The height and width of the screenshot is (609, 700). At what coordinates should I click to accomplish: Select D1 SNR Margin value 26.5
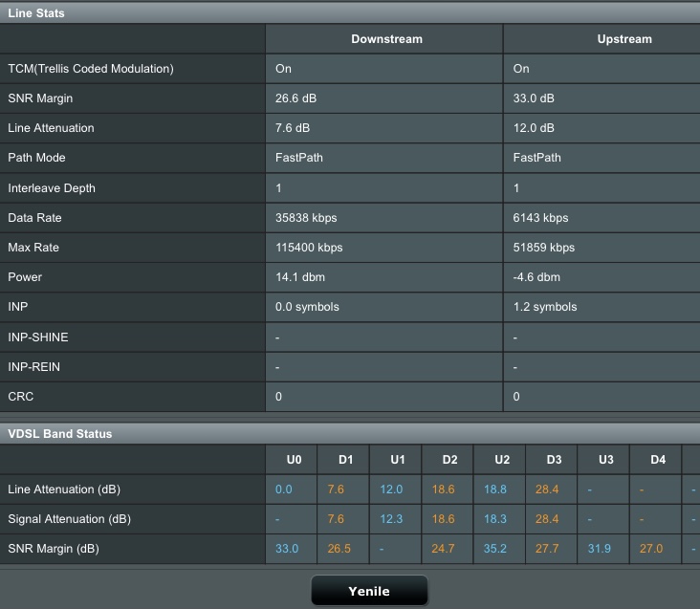(339, 549)
